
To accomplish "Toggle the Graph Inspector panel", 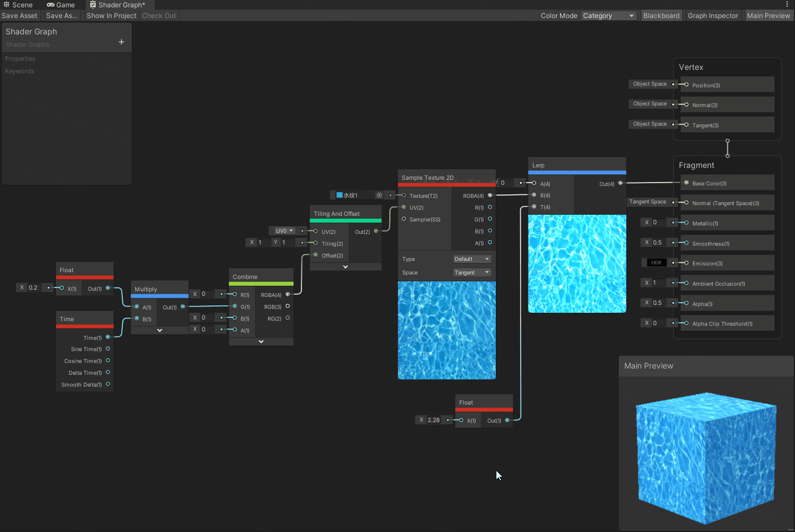I will coord(713,16).
